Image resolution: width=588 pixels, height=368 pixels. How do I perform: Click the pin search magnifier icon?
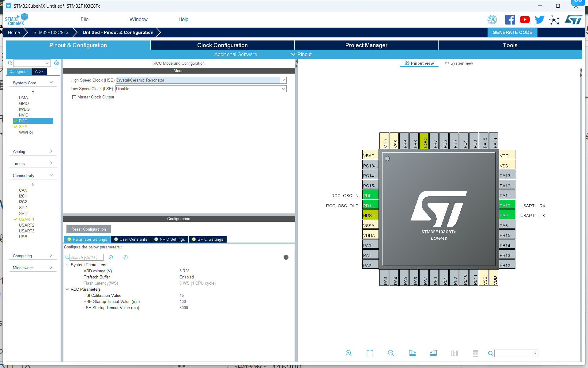pos(490,353)
